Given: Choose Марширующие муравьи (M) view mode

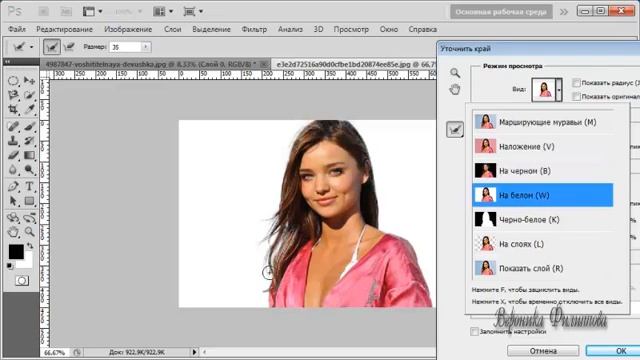Looking at the screenshot, I should 543,122.
